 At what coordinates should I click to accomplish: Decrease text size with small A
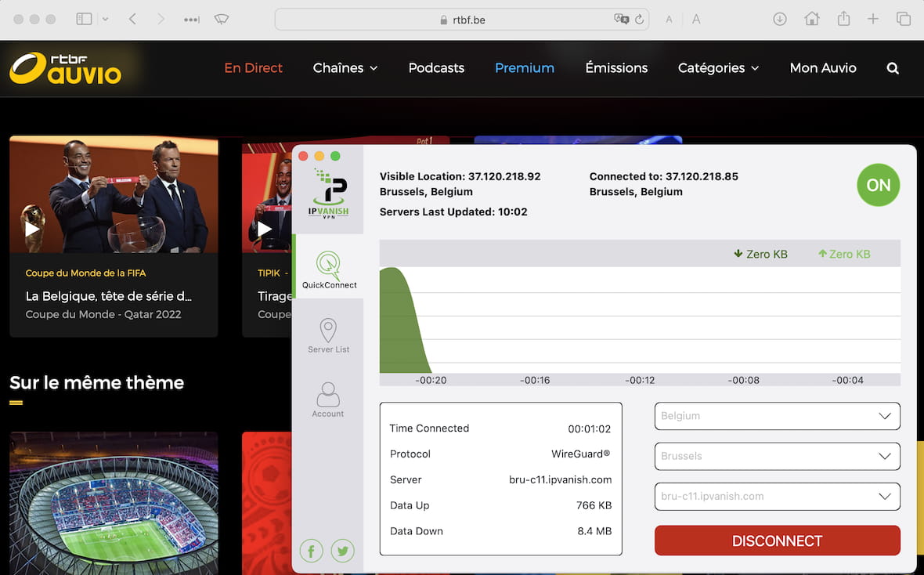pos(669,20)
